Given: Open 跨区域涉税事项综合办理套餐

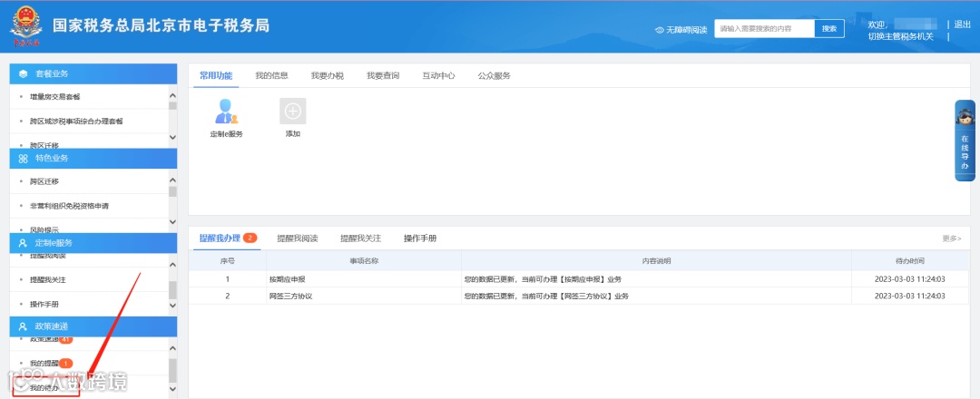Looking at the screenshot, I should (x=76, y=122).
